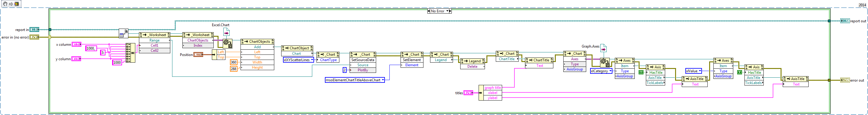Click the Chart property of ChartObject node
Viewport: 868px width, 115px height.
297,54
